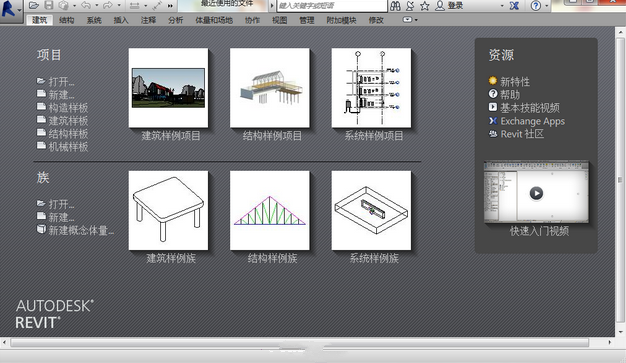626x363 pixels.
Task: Open Exchange Apps X icon in title bar
Action: click(515, 6)
